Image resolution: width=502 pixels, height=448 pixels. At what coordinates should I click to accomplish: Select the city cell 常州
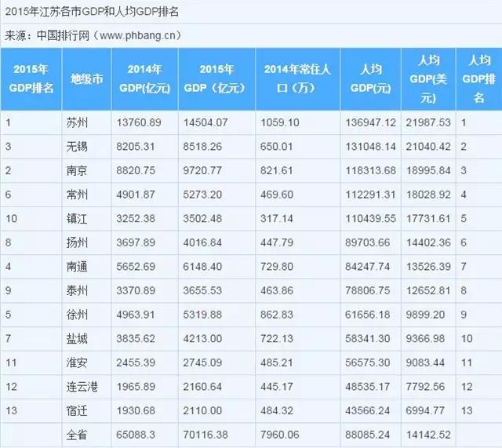coord(77,195)
